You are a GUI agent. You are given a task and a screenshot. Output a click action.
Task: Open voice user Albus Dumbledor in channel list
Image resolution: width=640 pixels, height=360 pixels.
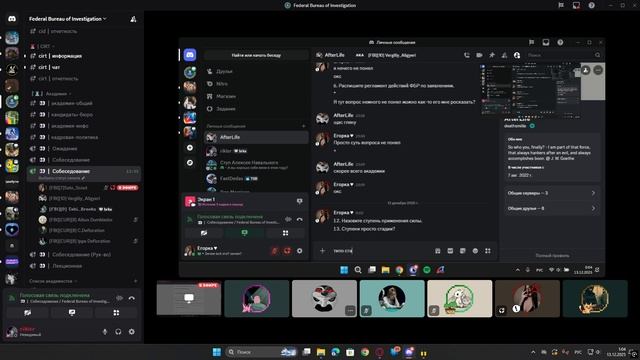(80, 220)
